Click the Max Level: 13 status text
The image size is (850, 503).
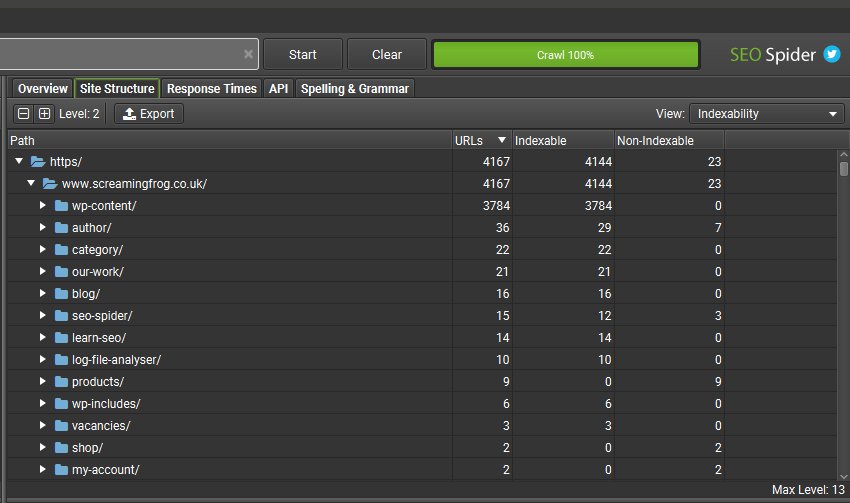tap(808, 489)
